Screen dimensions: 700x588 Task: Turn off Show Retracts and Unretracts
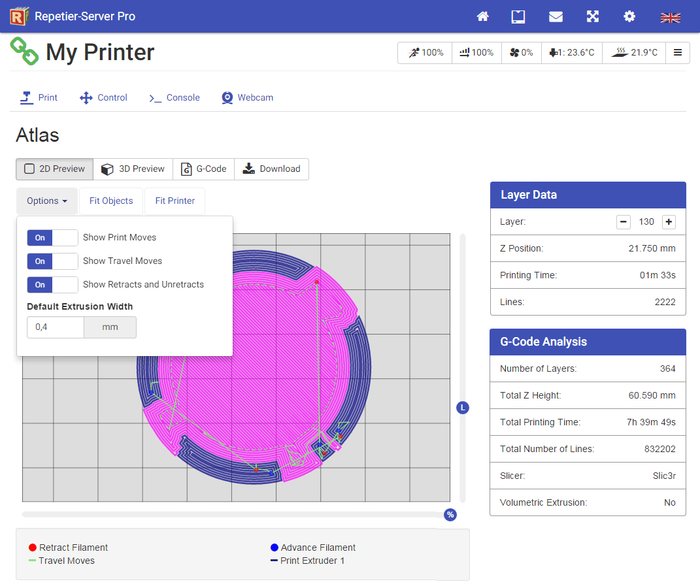[52, 285]
